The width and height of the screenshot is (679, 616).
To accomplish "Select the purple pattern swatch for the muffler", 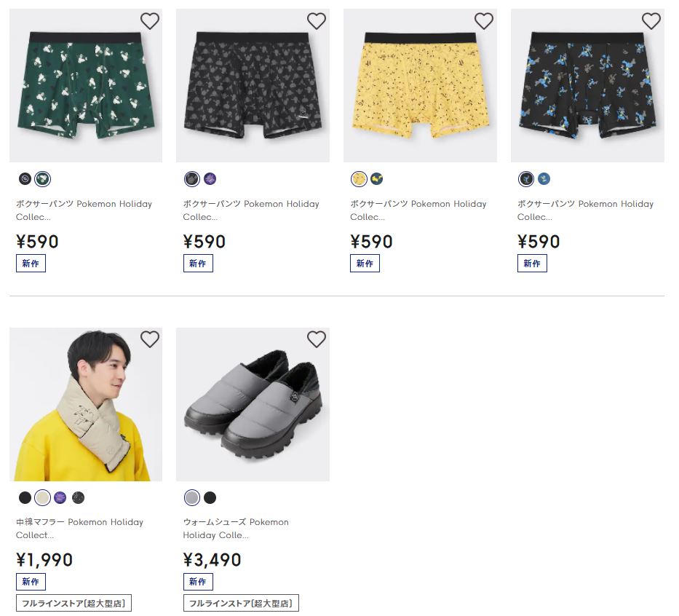I will (60, 498).
